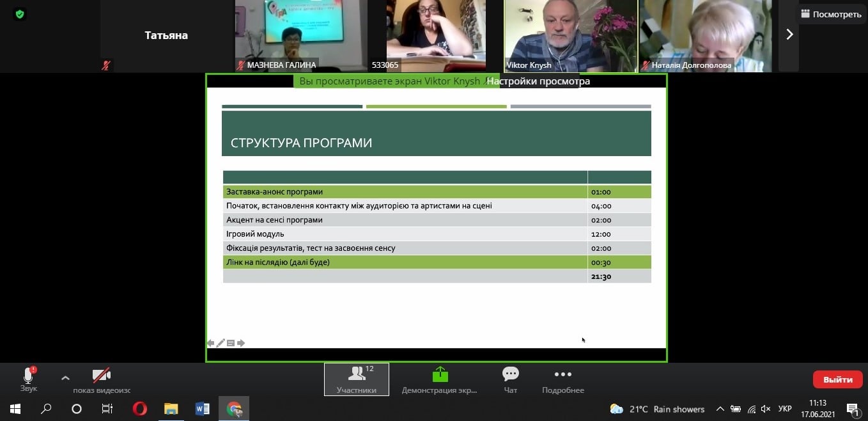Screen dimensions: 868x421
Task: Click the slide menu icon beside pen
Action: [231, 344]
